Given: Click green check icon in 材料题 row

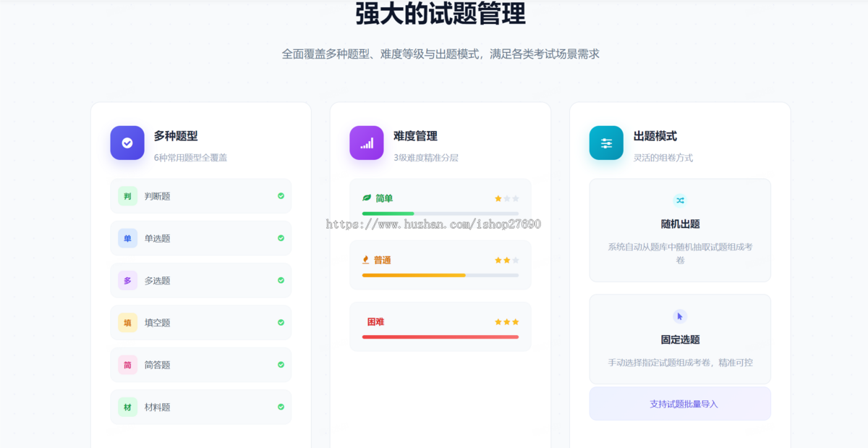Looking at the screenshot, I should click(281, 407).
